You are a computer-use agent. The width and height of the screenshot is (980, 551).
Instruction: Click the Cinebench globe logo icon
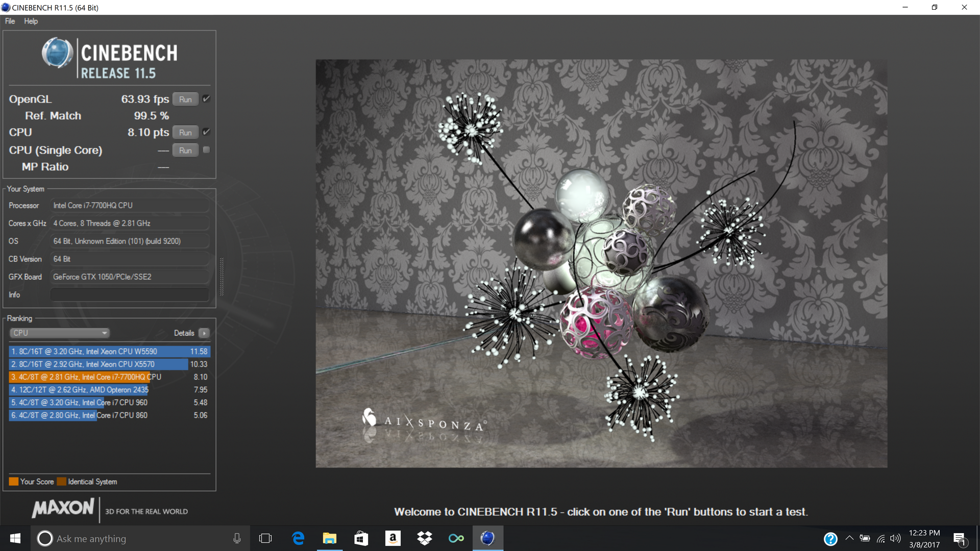tap(57, 53)
